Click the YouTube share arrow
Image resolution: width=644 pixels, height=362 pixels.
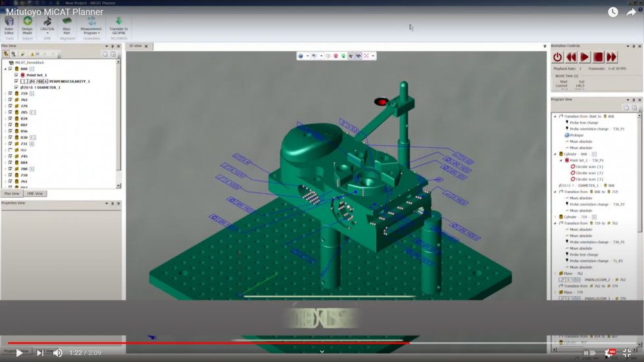[x=631, y=12]
